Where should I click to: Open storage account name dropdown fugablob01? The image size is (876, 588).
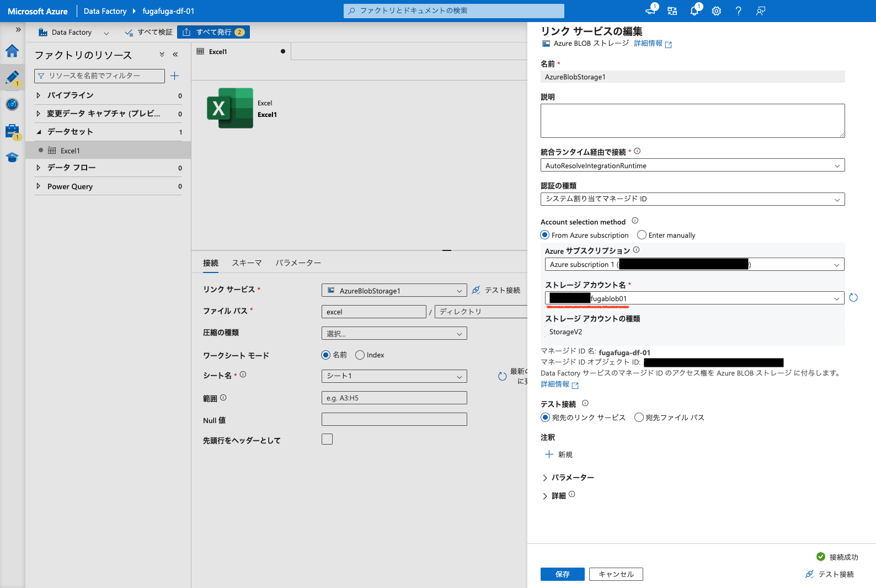coord(695,298)
